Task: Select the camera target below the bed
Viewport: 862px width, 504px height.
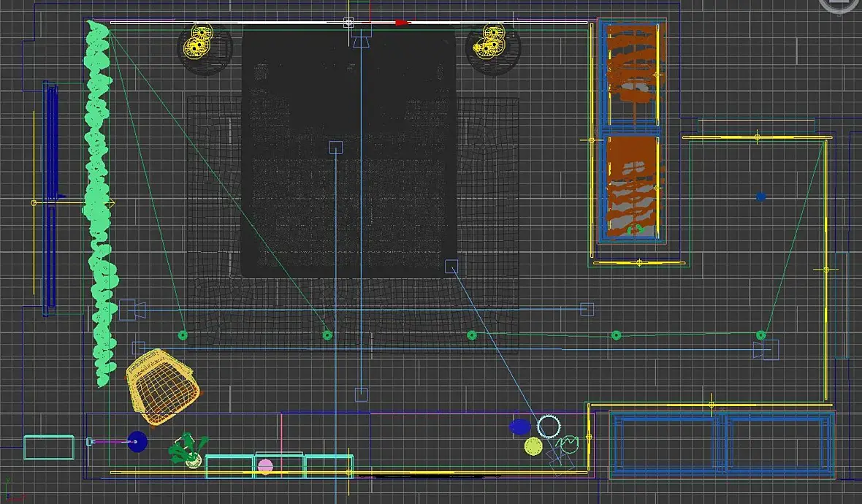Action: click(361, 394)
